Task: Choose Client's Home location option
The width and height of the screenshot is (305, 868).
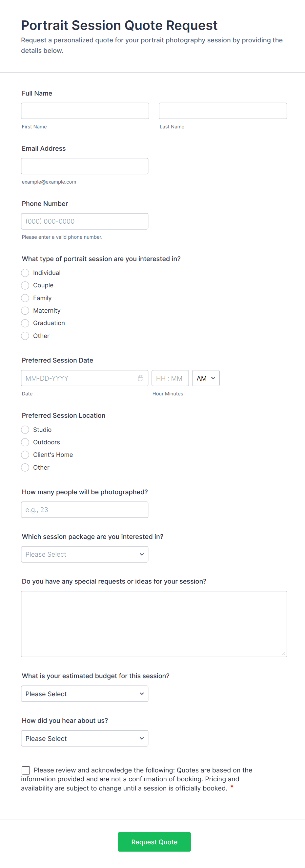Action: coord(25,455)
